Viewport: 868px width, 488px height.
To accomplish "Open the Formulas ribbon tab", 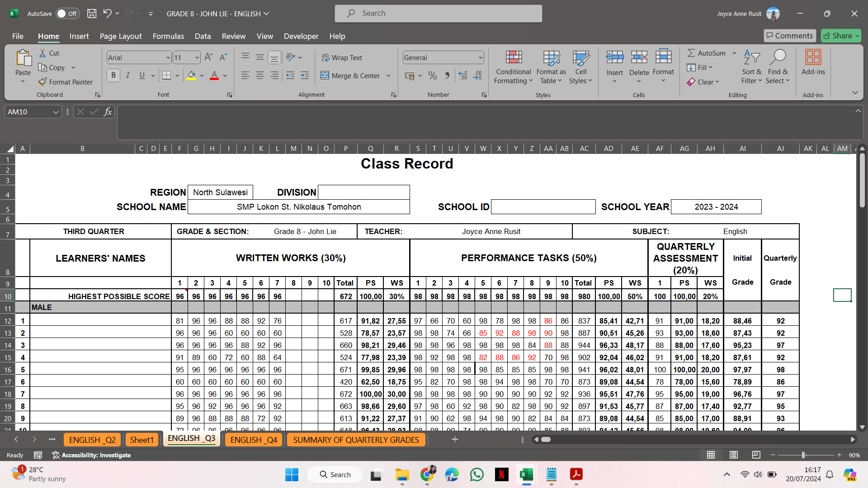I will (x=168, y=36).
